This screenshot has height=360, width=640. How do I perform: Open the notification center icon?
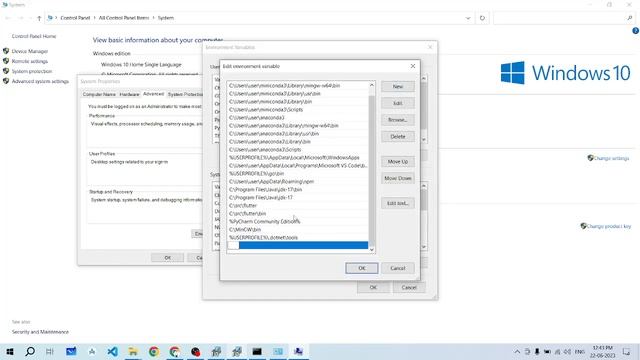tap(627, 352)
